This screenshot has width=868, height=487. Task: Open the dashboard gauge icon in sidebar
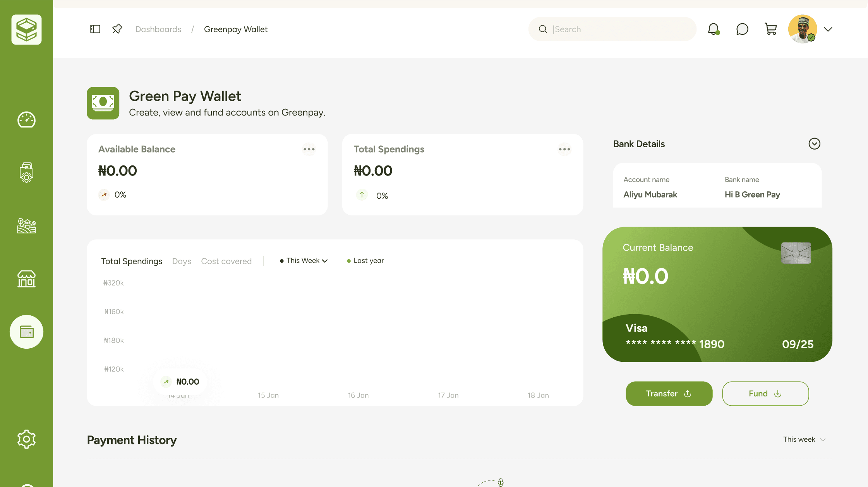pos(26,120)
